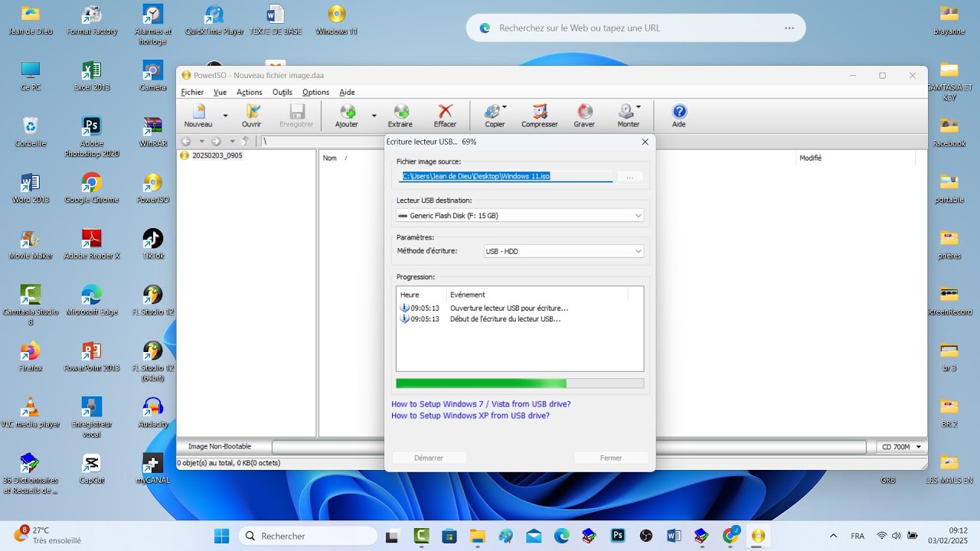Select the Windows 11 disc desktop icon
The height and width of the screenshot is (551, 980).
(336, 20)
